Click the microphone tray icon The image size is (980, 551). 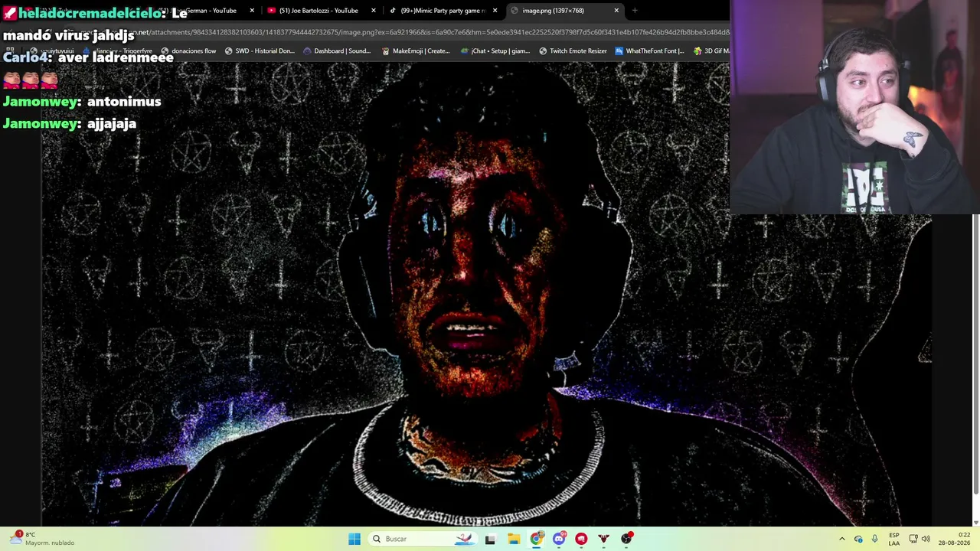pos(874,539)
